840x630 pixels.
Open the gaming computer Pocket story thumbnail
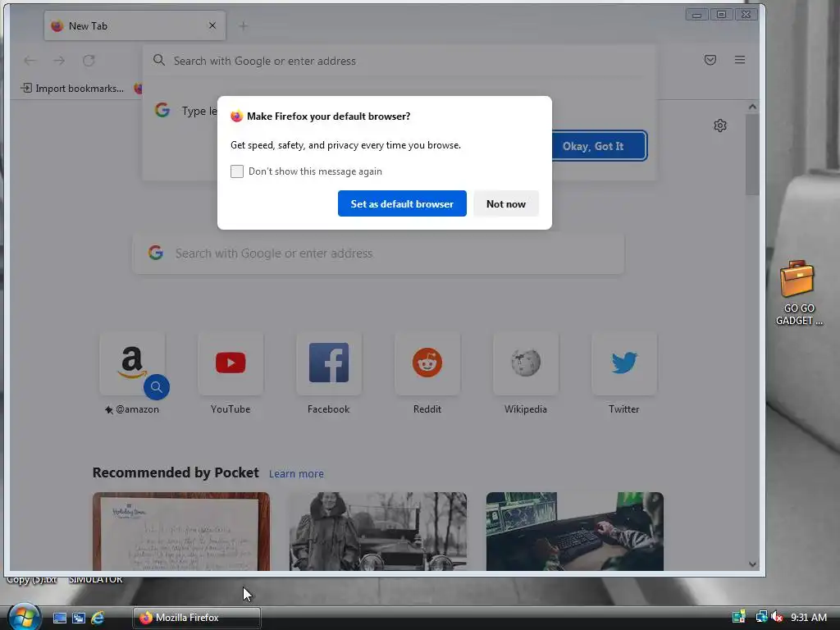[x=575, y=532]
